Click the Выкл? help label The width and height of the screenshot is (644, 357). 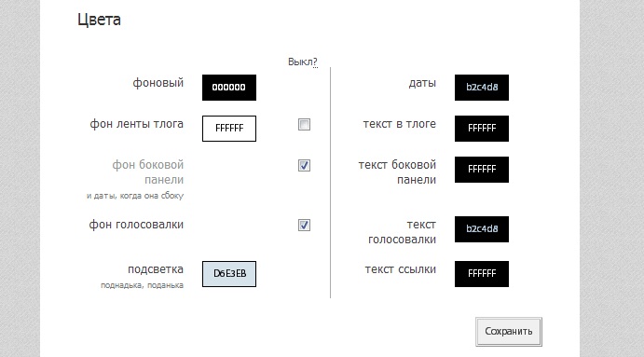tap(302, 62)
